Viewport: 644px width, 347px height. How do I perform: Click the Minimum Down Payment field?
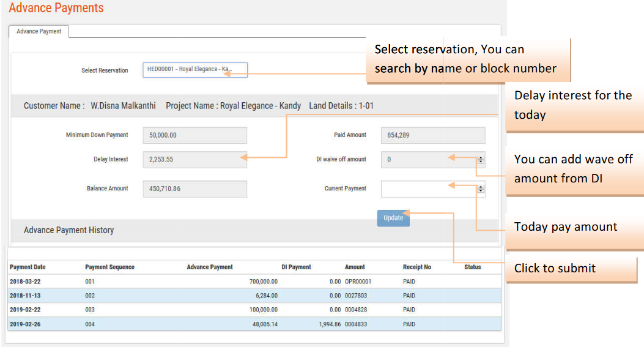click(194, 135)
